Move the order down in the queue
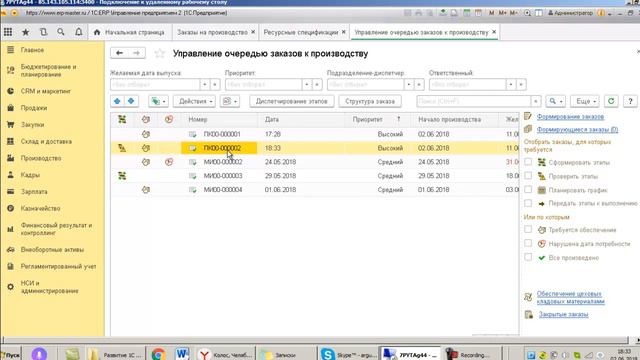Screen dimensions: 640x360 coord(131,101)
